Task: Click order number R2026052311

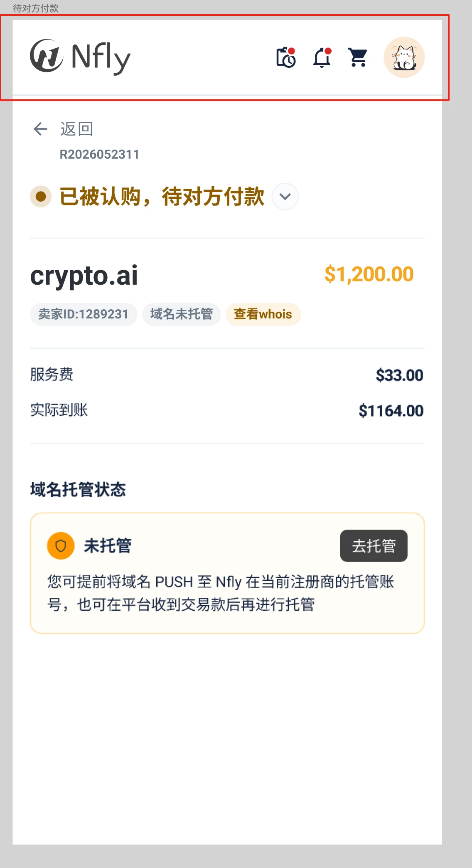Action: 99,155
